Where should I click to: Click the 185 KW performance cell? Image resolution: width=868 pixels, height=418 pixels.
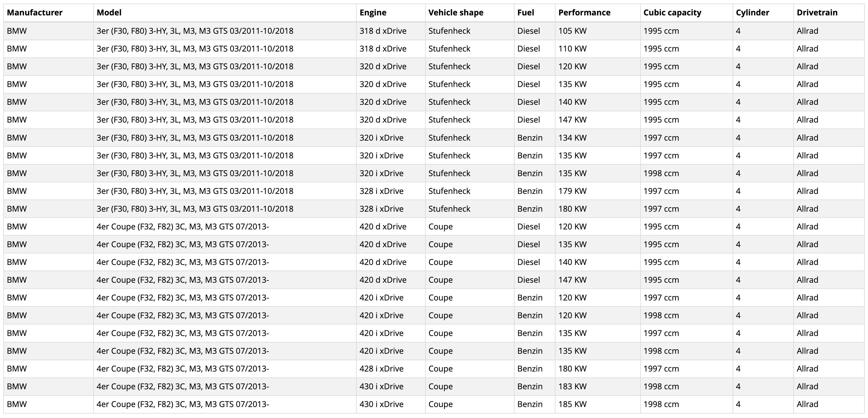(x=572, y=404)
